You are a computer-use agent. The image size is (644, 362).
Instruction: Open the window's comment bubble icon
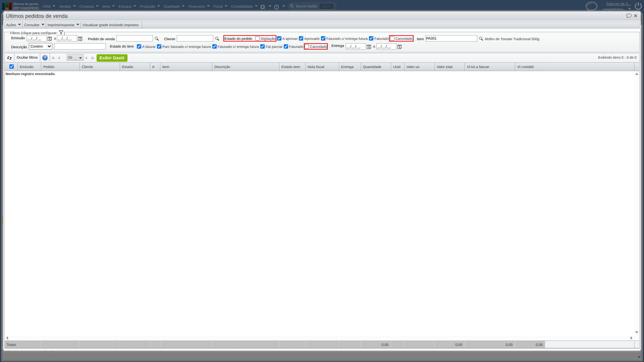pos(629,16)
